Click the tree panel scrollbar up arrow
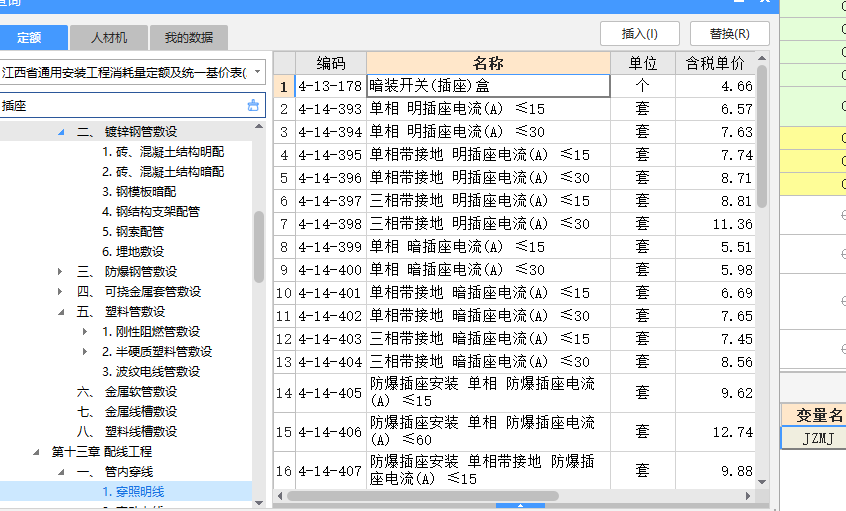 pyautogui.click(x=258, y=126)
